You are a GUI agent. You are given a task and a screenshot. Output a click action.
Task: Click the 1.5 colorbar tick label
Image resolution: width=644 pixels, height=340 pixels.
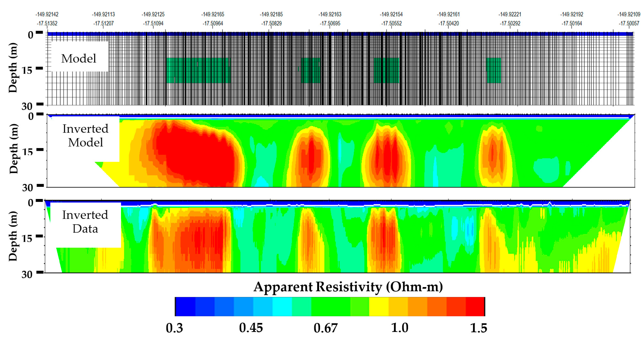click(x=478, y=328)
